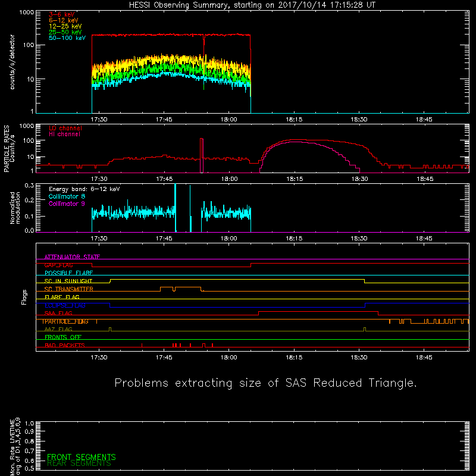Click the LO channel legend label
Screen dimensions: 476x476
tap(65, 128)
